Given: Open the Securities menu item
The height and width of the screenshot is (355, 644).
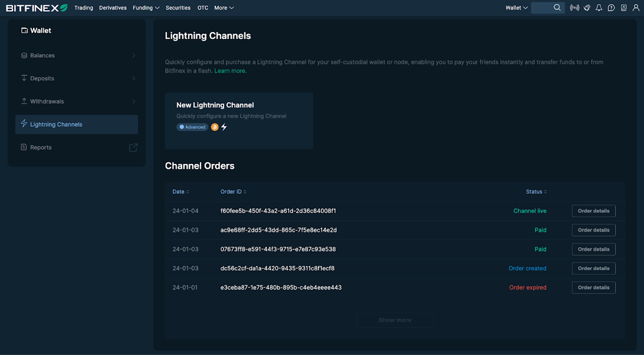Looking at the screenshot, I should pos(178,8).
